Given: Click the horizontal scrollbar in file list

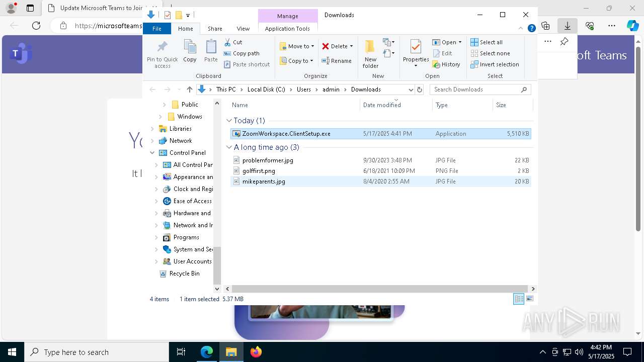Looking at the screenshot, I should (380, 289).
